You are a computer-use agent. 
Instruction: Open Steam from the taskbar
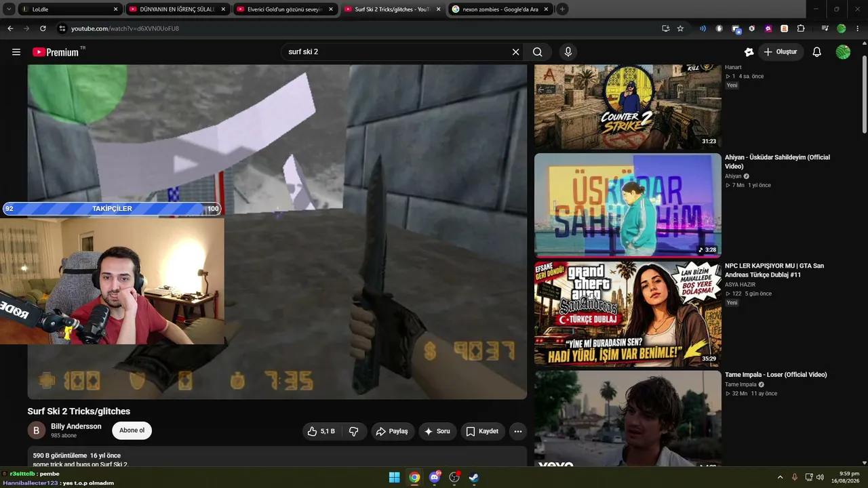click(474, 477)
